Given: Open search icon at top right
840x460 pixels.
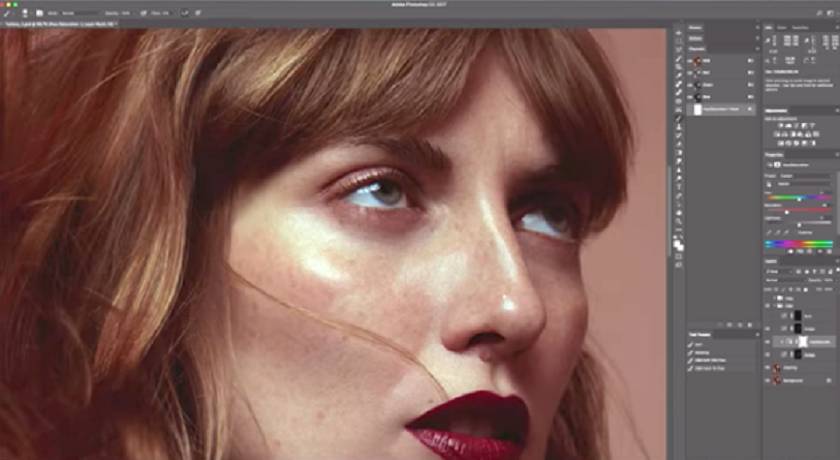Looking at the screenshot, I should tap(820, 13).
